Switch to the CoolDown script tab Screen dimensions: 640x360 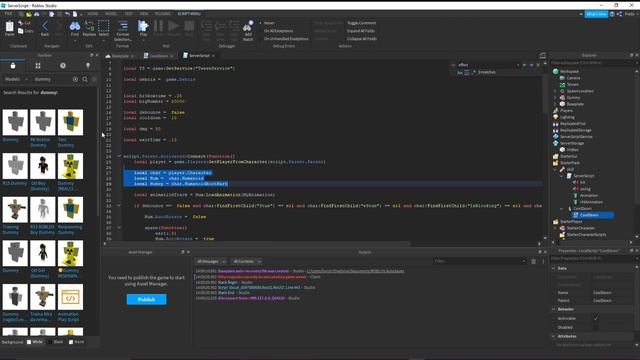(158, 56)
